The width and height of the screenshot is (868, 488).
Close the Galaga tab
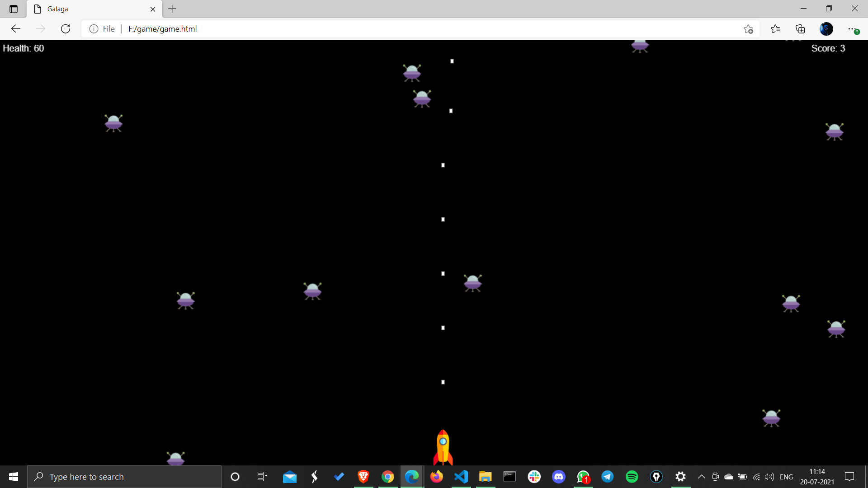(x=153, y=9)
